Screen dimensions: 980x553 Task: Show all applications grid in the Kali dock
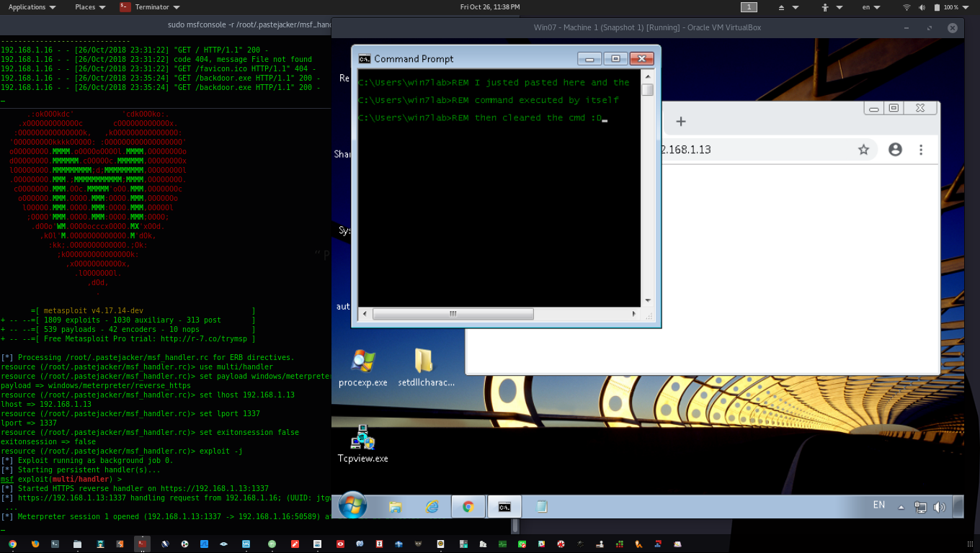970,544
